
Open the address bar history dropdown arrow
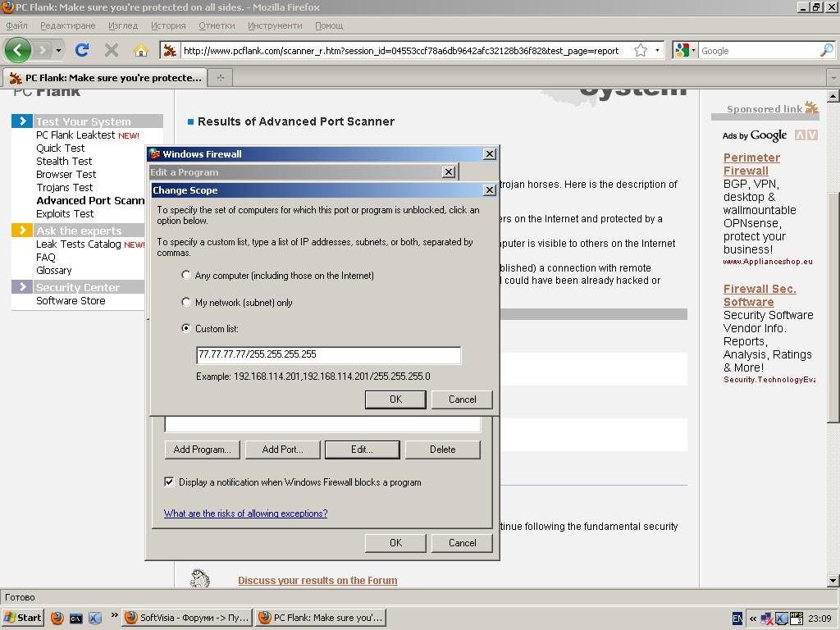pos(657,50)
